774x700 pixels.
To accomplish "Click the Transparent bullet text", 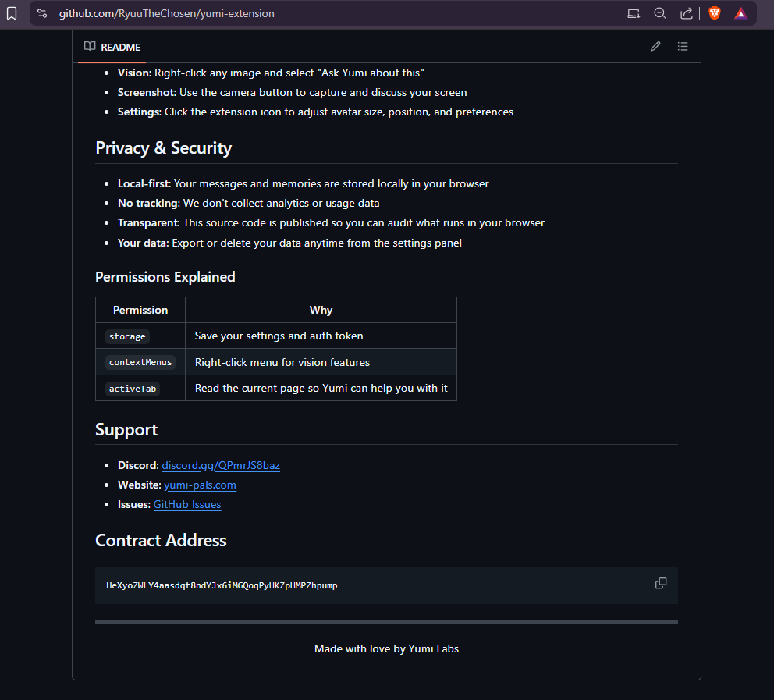I will 331,223.
